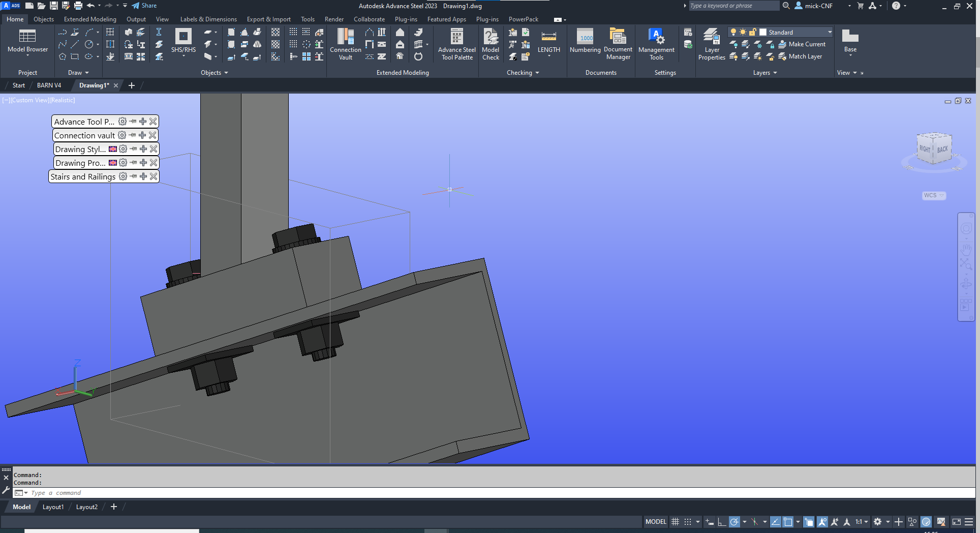Toggle grid display in status bar
The image size is (980, 533).
pos(675,522)
